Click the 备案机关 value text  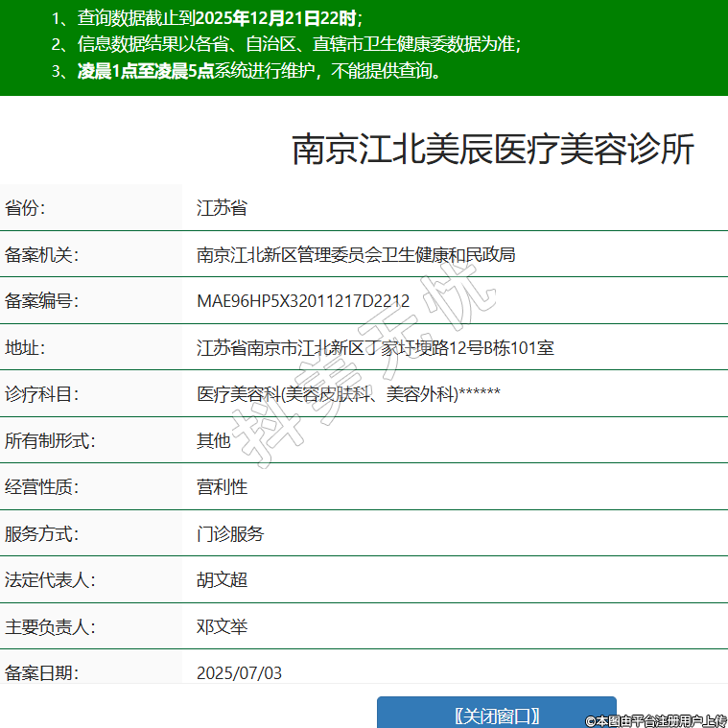356,254
